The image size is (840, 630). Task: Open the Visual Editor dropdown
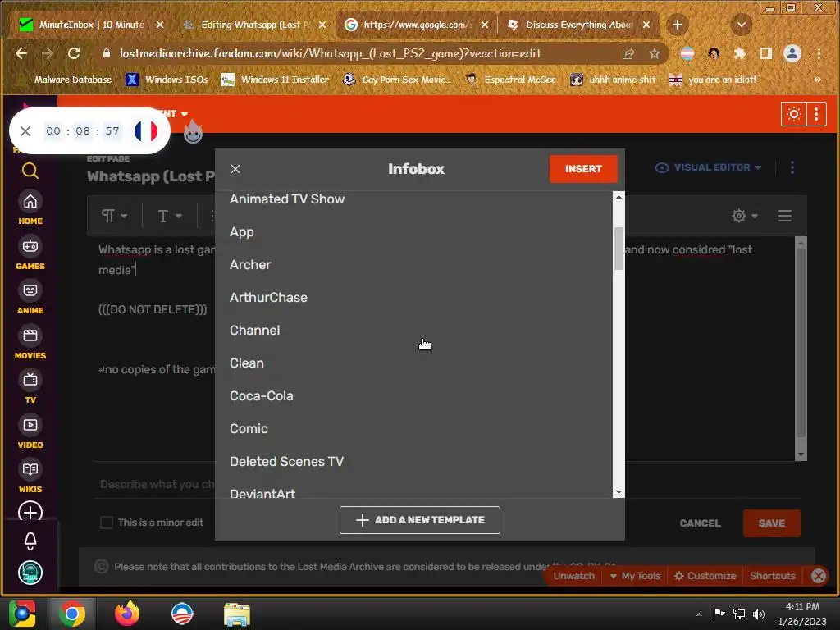click(x=708, y=167)
